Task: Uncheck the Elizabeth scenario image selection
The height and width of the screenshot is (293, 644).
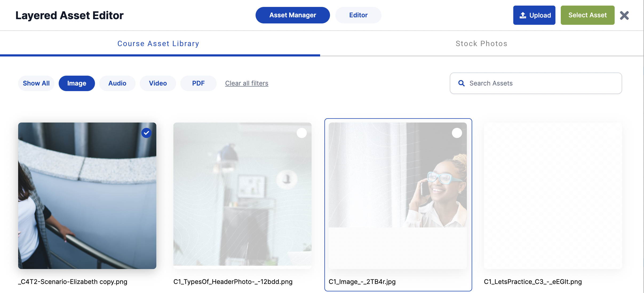Action: pyautogui.click(x=146, y=133)
